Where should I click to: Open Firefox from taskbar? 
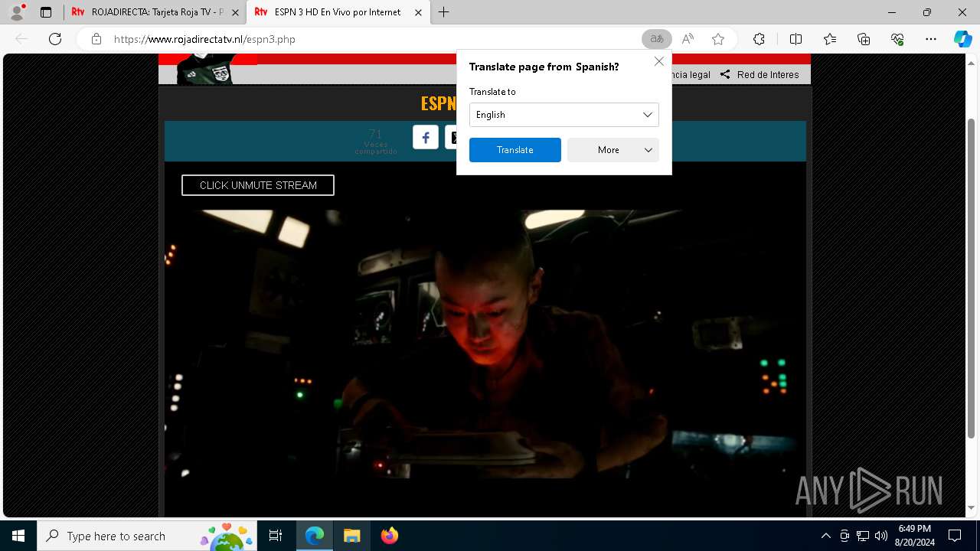[x=389, y=536]
